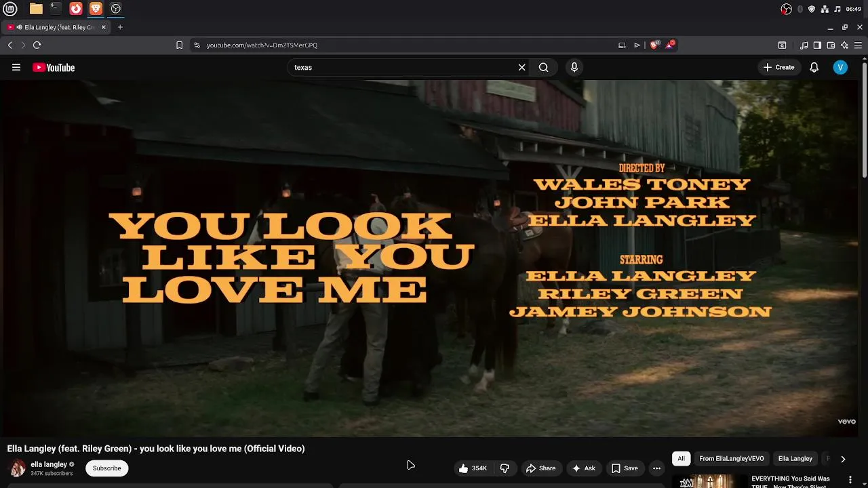This screenshot has width=868, height=488.
Task: Go back to the previous page
Action: click(x=10, y=45)
